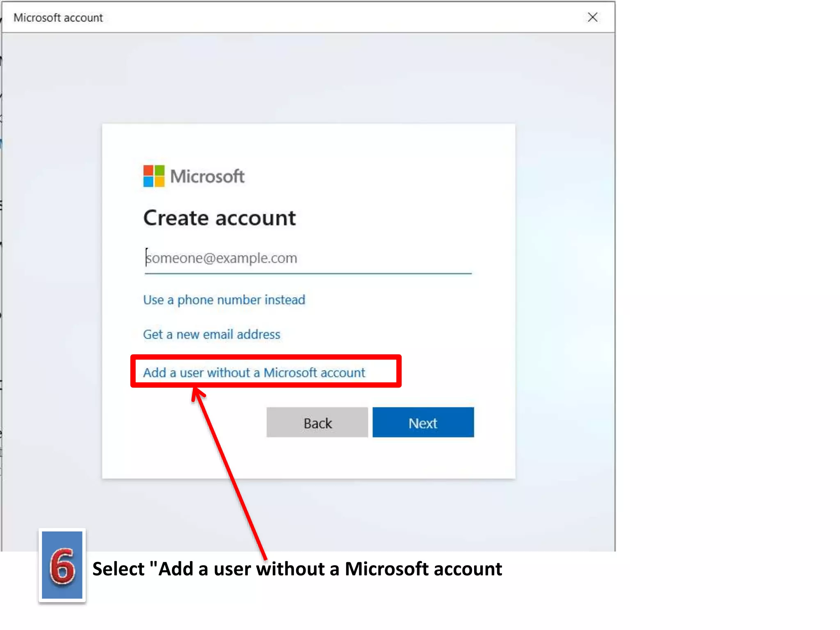Image resolution: width=840 pixels, height=630 pixels.
Task: Click the Back button
Action: click(317, 422)
